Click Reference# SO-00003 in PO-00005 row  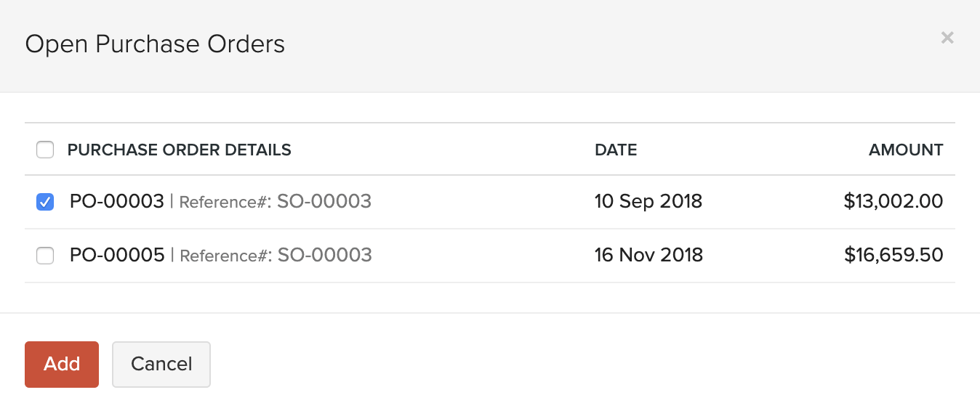(x=325, y=255)
